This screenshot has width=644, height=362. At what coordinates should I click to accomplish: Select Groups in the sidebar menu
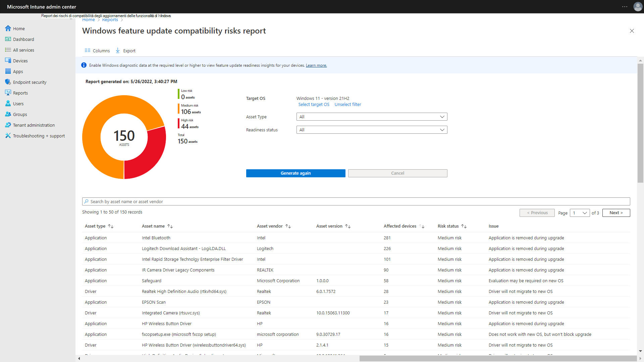point(20,114)
